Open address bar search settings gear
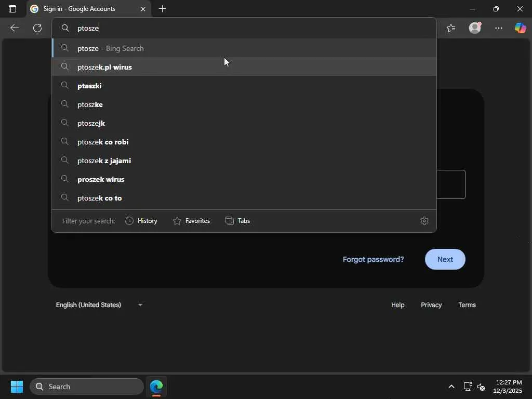The height and width of the screenshot is (399, 532). coord(424,221)
